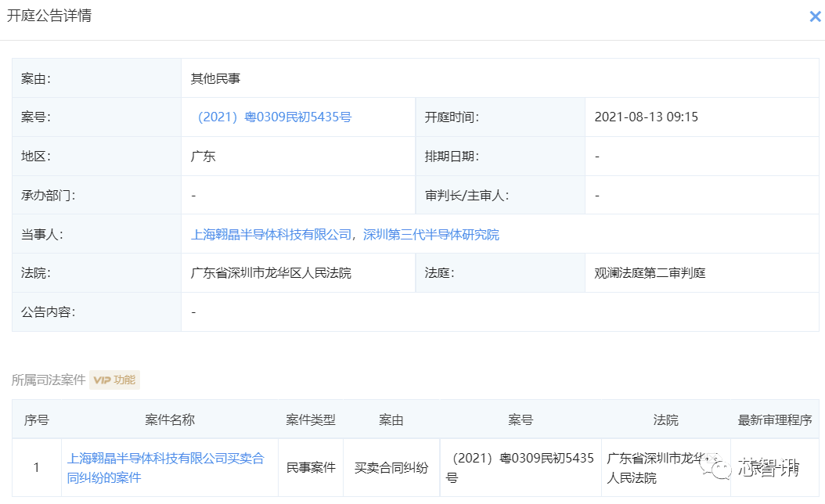Click the VIP 功能 badge
The height and width of the screenshot is (504, 825).
pos(114,380)
